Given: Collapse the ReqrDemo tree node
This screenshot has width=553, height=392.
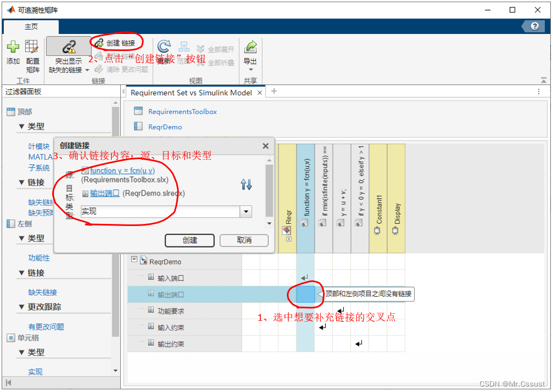Looking at the screenshot, I should 134,260.
